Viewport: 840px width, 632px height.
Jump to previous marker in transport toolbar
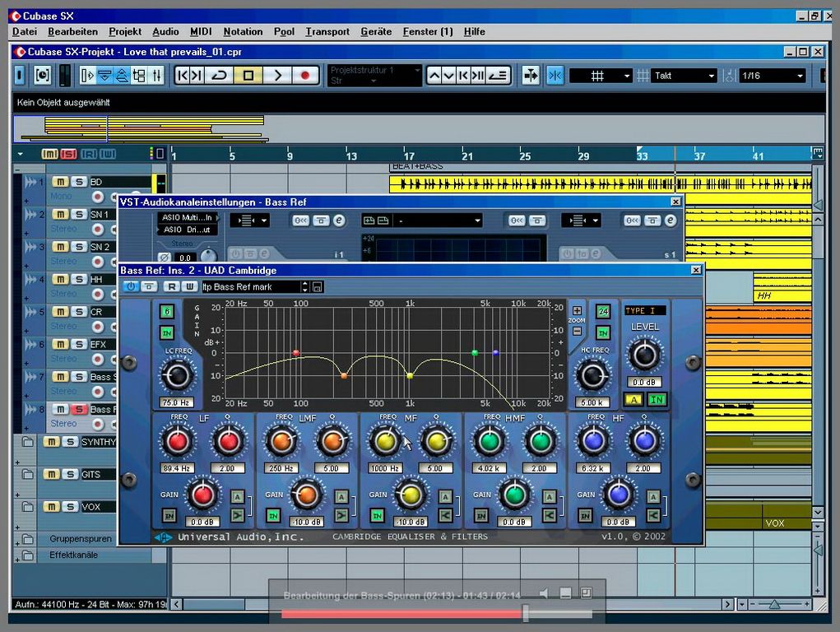click(x=183, y=76)
